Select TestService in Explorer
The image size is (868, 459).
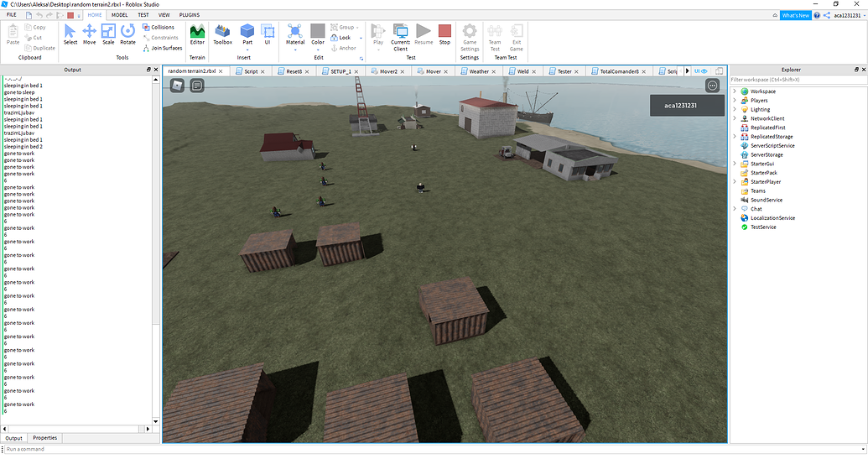[763, 227]
